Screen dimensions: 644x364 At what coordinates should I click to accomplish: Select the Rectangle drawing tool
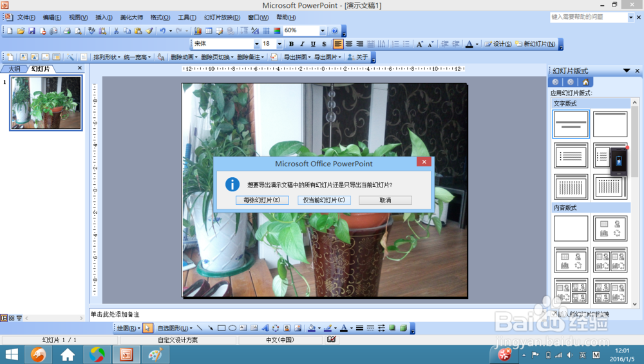coord(222,328)
